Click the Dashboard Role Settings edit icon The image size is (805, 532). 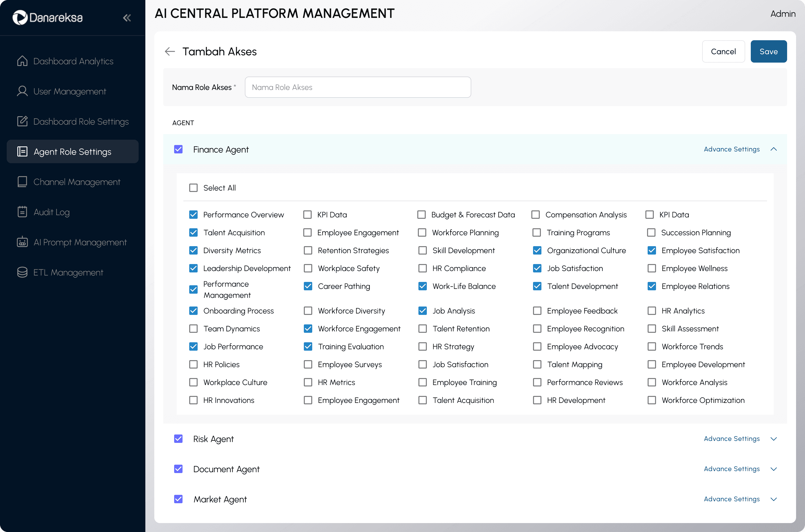point(22,122)
